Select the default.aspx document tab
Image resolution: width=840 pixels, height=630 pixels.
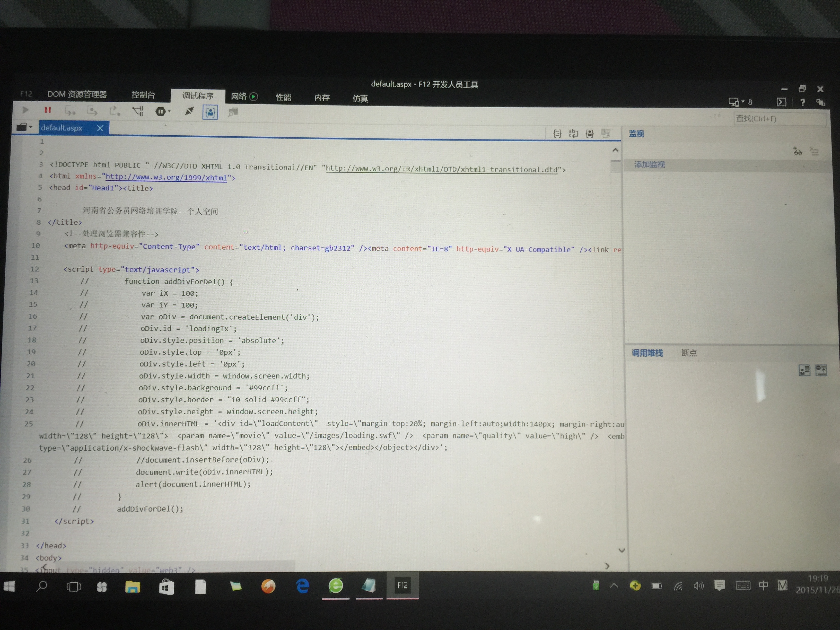point(62,128)
